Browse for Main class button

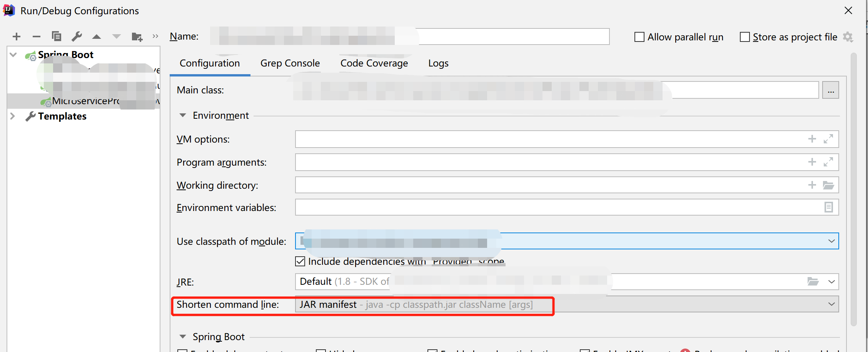[831, 90]
